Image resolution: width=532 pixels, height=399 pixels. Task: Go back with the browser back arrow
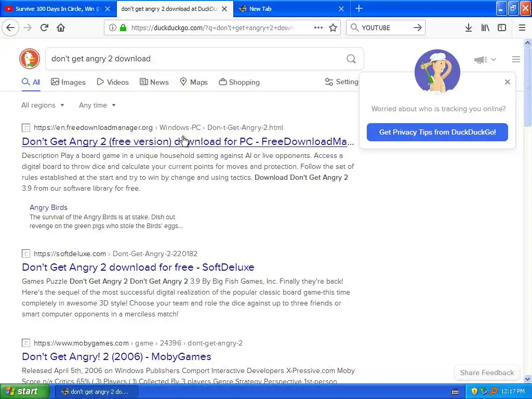[x=10, y=28]
